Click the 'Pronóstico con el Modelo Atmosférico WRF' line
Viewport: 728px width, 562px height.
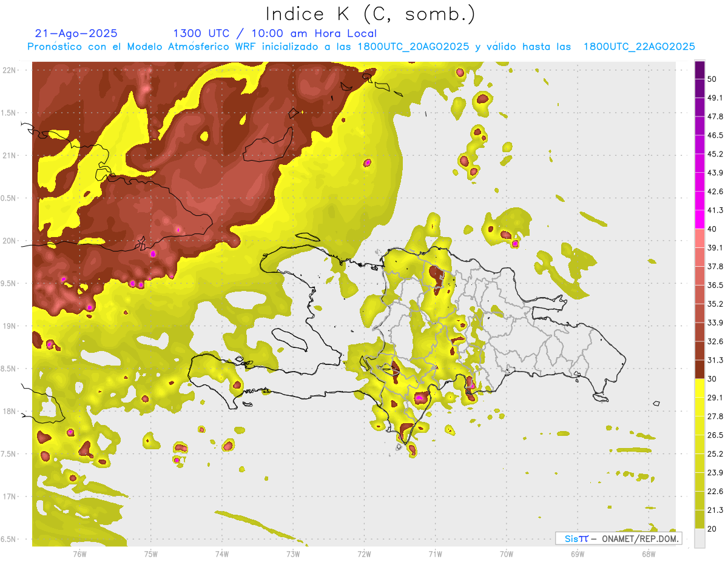(361, 47)
